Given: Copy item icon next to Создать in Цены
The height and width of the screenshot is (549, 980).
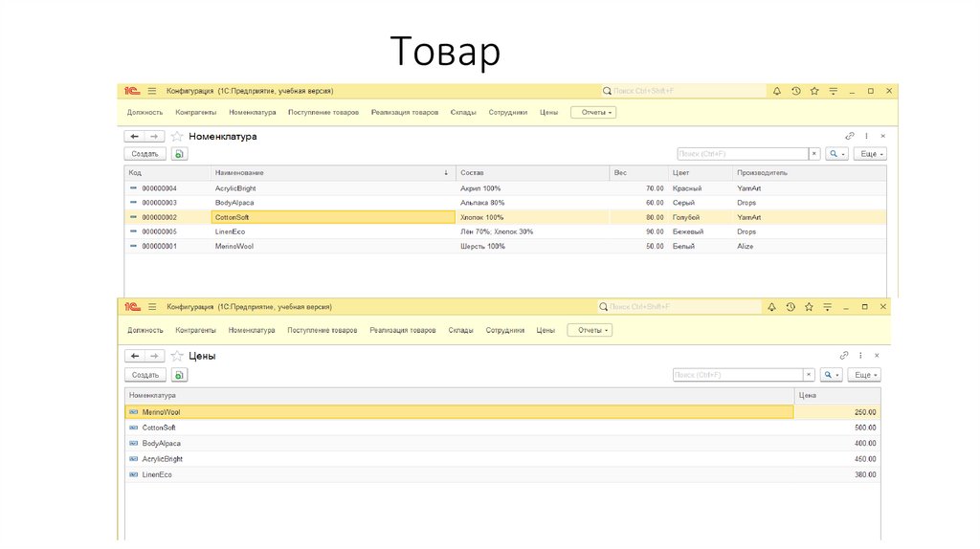Looking at the screenshot, I should click(x=179, y=375).
